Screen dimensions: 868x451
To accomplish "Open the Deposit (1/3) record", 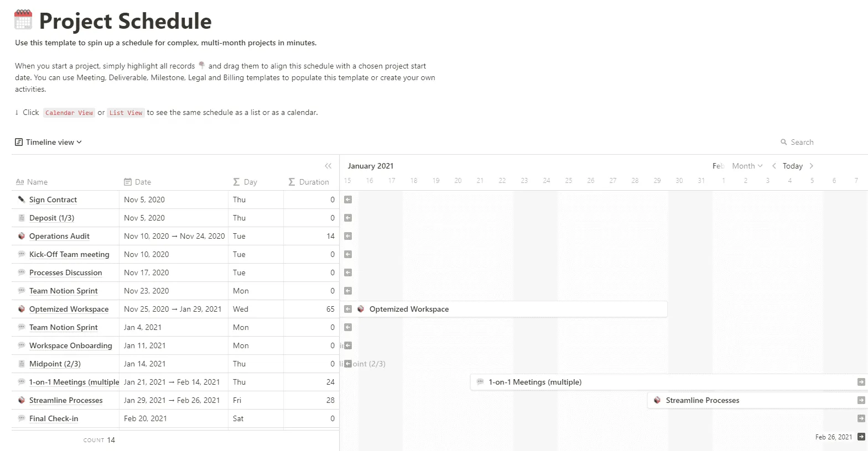I will (x=51, y=218).
